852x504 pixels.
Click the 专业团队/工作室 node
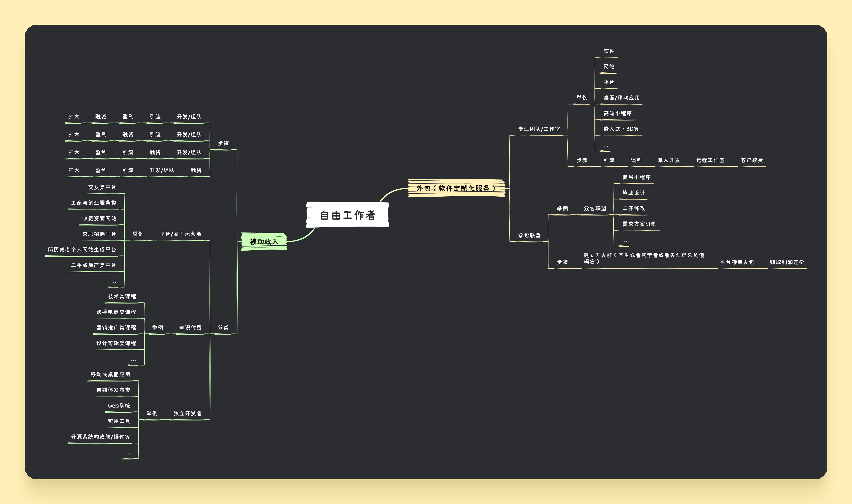click(x=539, y=129)
